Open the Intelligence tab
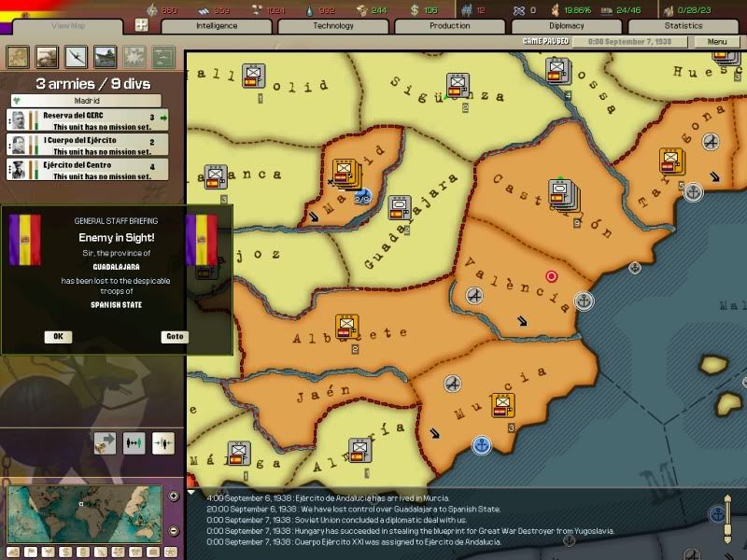747x560 pixels. point(217,26)
